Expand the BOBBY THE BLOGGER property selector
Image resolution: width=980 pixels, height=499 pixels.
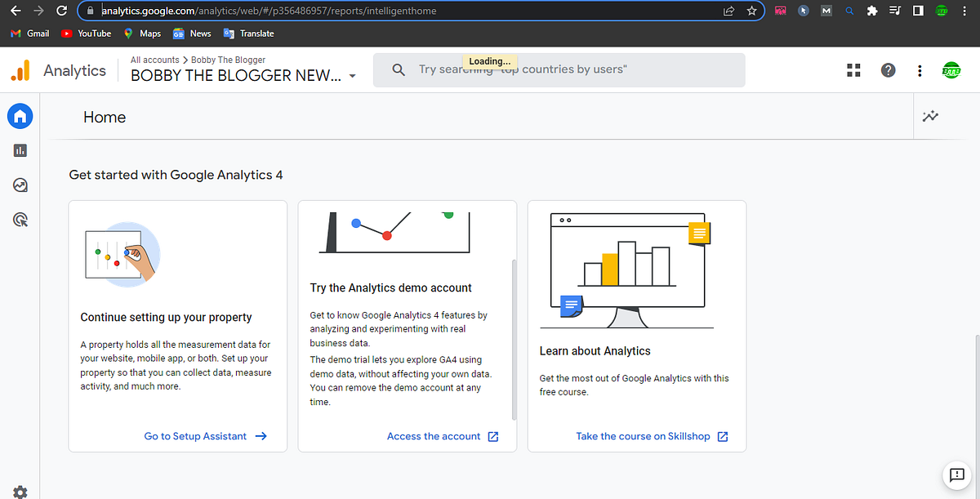point(352,75)
